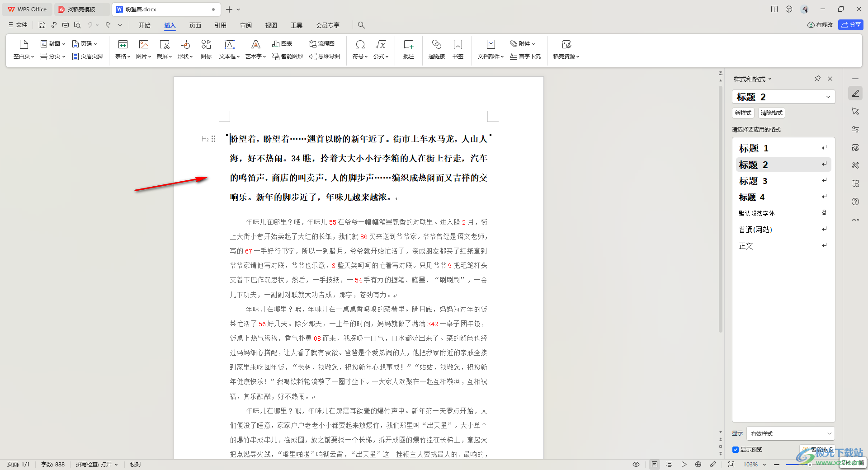The image size is (868, 470).
Task: Open the 形状 shapes dropdown
Action: click(185, 56)
